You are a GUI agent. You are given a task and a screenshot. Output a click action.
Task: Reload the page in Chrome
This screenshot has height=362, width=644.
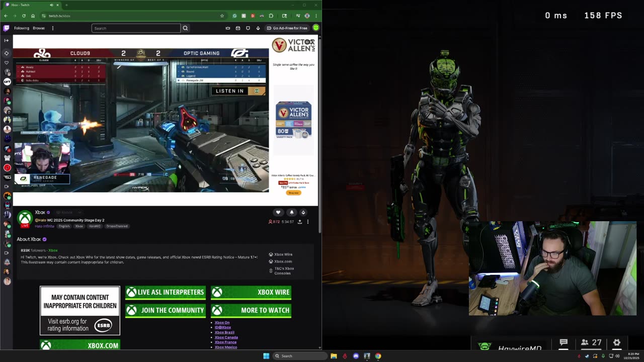24,16
